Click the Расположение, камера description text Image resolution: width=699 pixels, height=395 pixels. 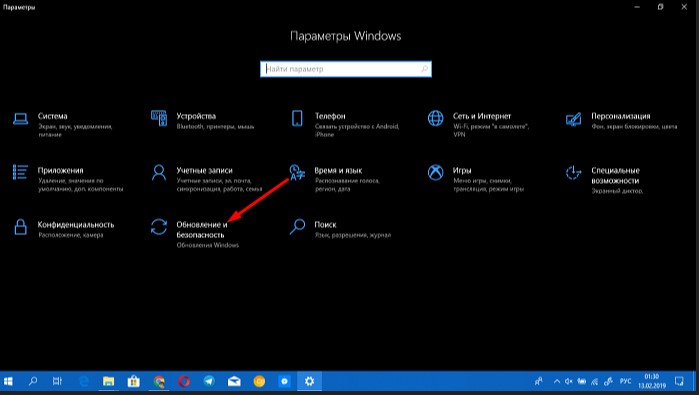coord(70,235)
